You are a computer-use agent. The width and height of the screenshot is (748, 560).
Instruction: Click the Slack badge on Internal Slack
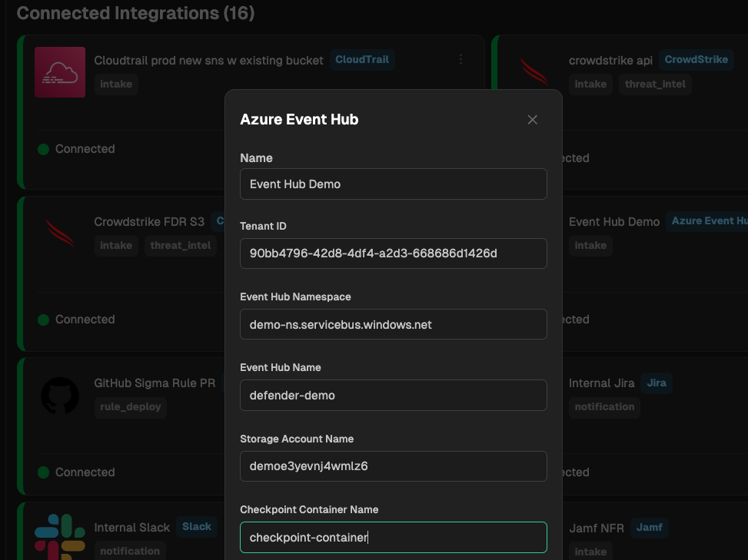click(x=197, y=527)
